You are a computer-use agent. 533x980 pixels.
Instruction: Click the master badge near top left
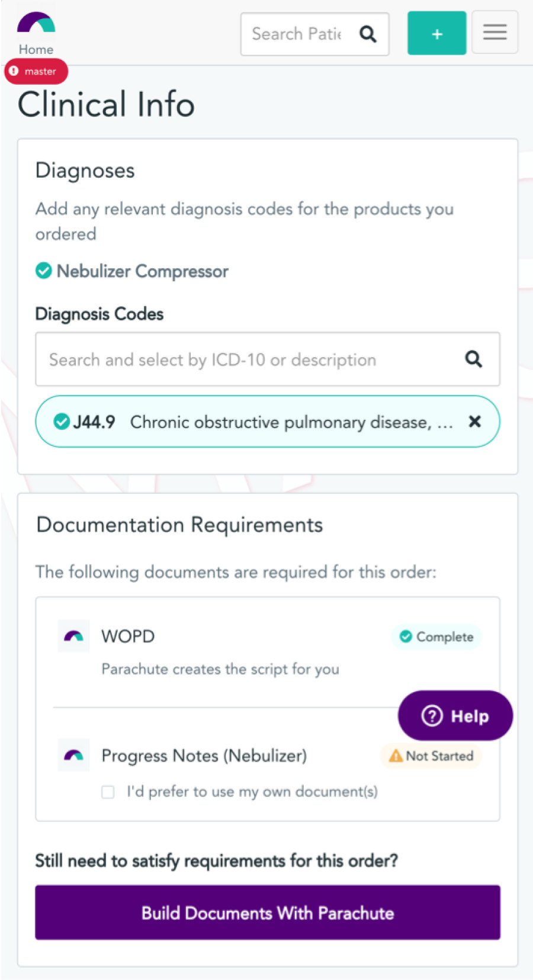(x=36, y=71)
